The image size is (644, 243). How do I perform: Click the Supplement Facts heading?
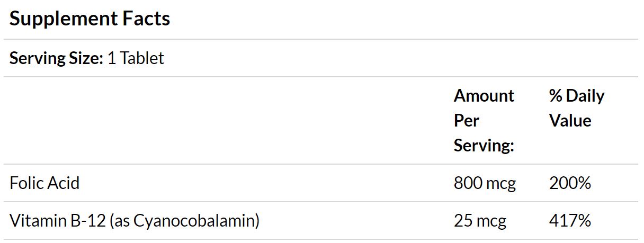pos(90,19)
